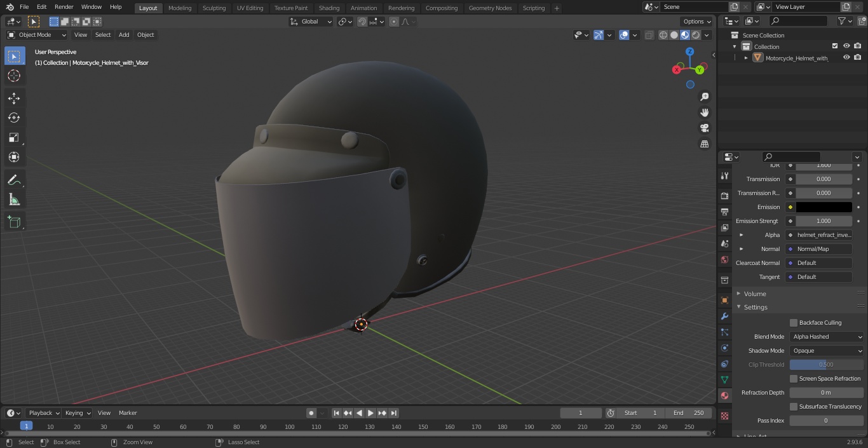The width and height of the screenshot is (868, 448).
Task: Open the Keying menu
Action: point(78,413)
